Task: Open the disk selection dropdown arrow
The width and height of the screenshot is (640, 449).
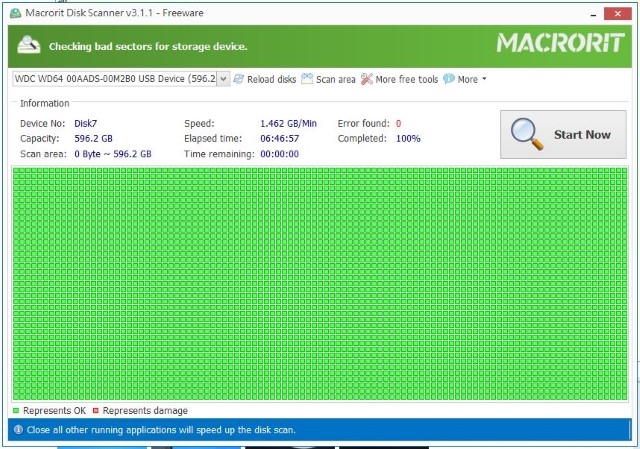Action: coord(223,79)
